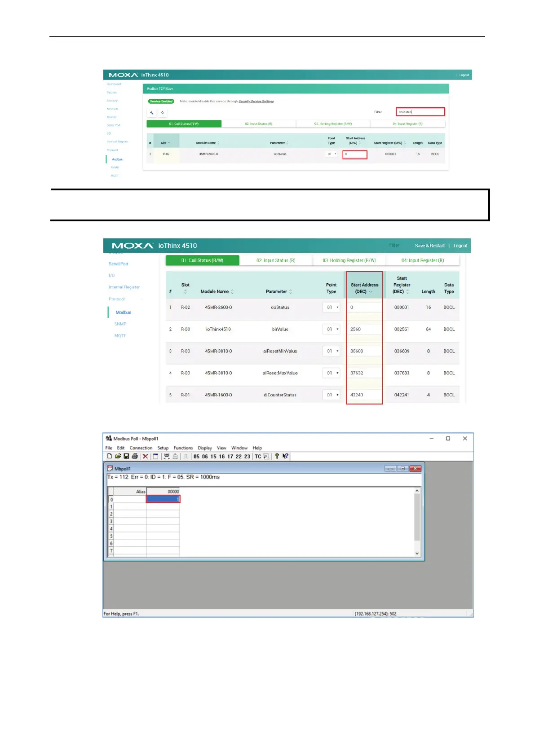The height and width of the screenshot is (756, 535).
Task: Click Start Address field with value 2560
Action: [x=364, y=329]
